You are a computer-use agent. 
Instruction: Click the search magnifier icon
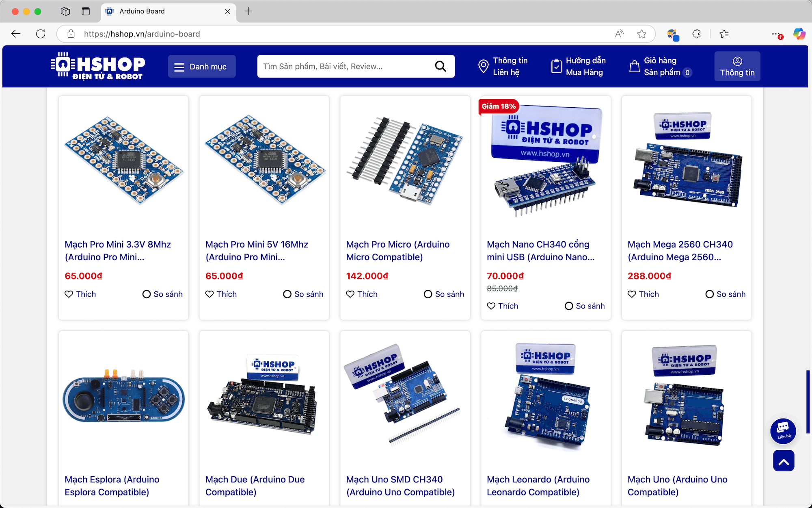pyautogui.click(x=441, y=66)
